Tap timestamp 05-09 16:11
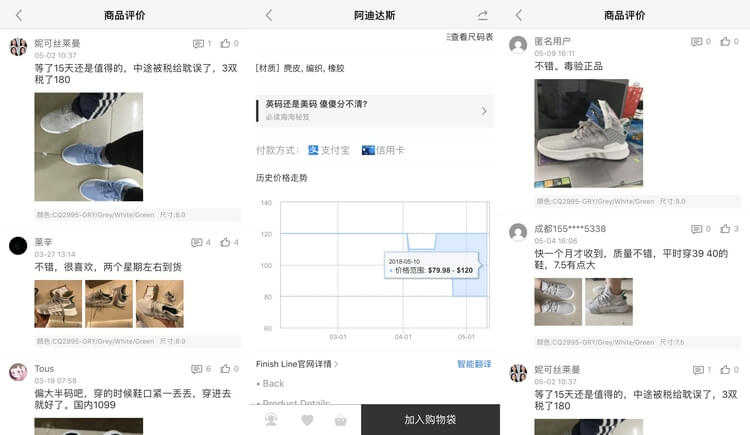This screenshot has height=435, width=750. click(555, 54)
